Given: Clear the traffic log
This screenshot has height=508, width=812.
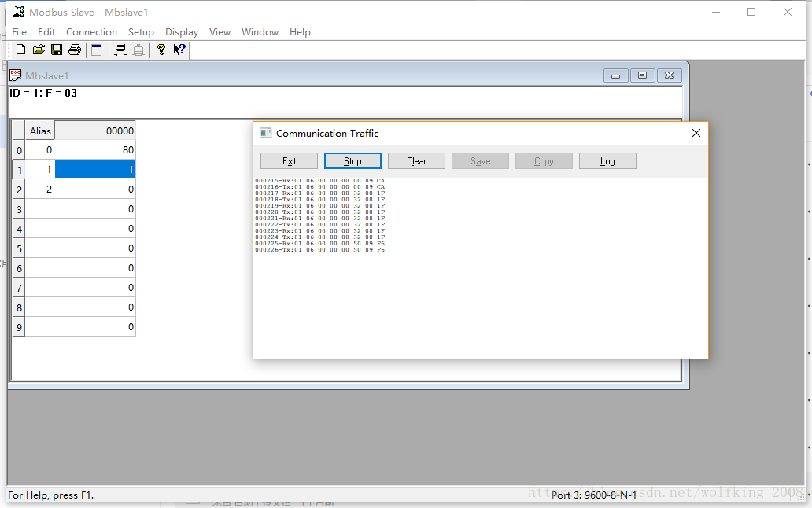Looking at the screenshot, I should pos(416,161).
